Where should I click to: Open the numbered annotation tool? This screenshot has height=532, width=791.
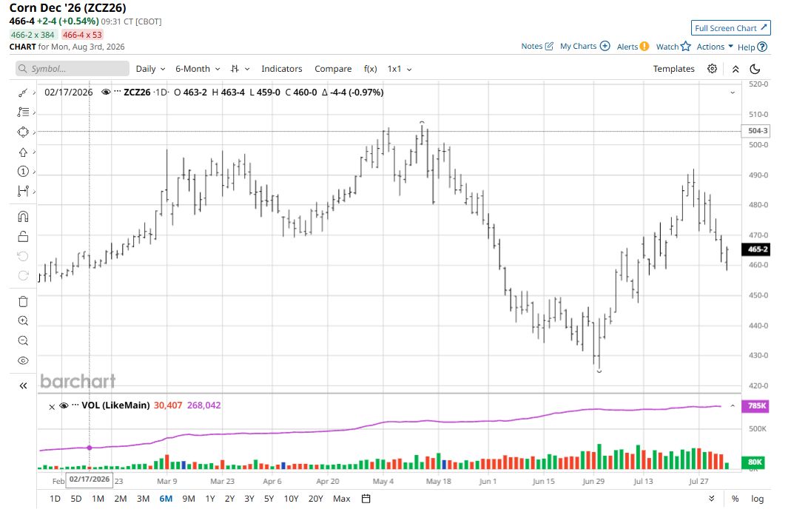click(x=23, y=172)
